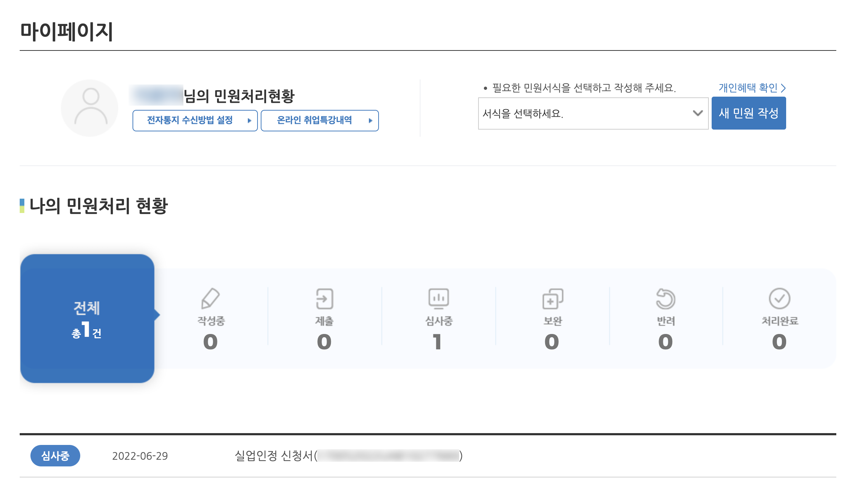The height and width of the screenshot is (504, 861).
Task: Open 온라인 취업특강내역 button
Action: click(x=319, y=121)
